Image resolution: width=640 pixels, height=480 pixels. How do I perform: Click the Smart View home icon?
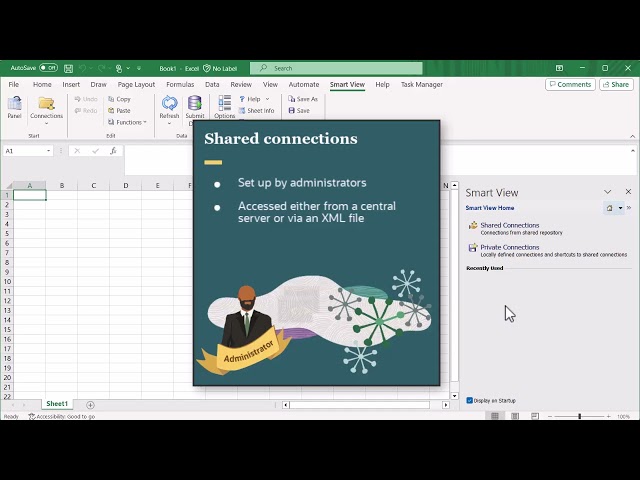point(609,208)
